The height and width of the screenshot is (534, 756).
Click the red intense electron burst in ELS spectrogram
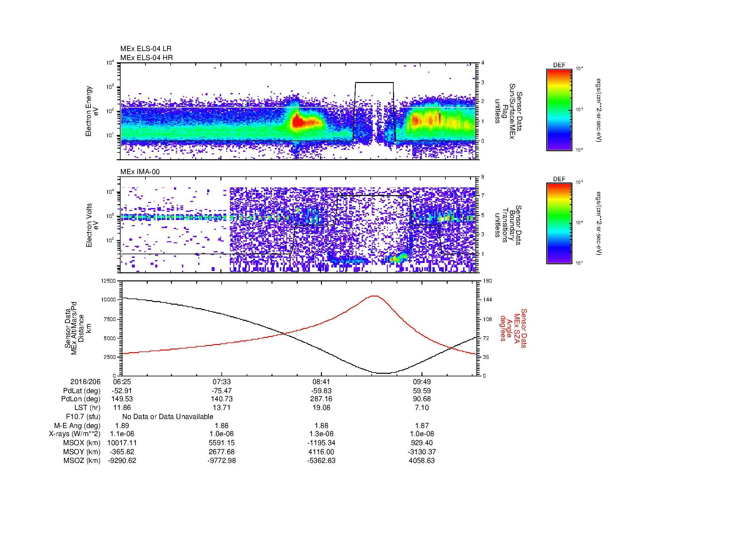pyautogui.click(x=298, y=122)
